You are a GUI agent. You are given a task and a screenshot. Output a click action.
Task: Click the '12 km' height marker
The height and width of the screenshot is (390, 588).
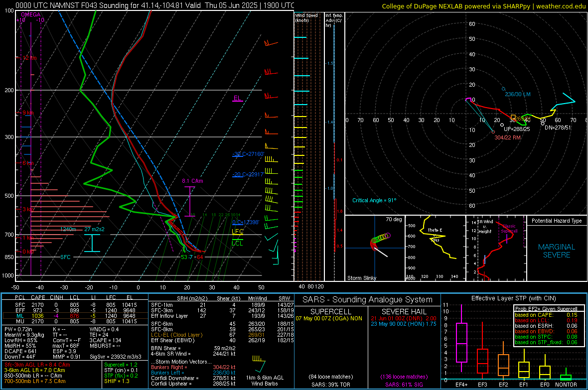click(x=29, y=58)
